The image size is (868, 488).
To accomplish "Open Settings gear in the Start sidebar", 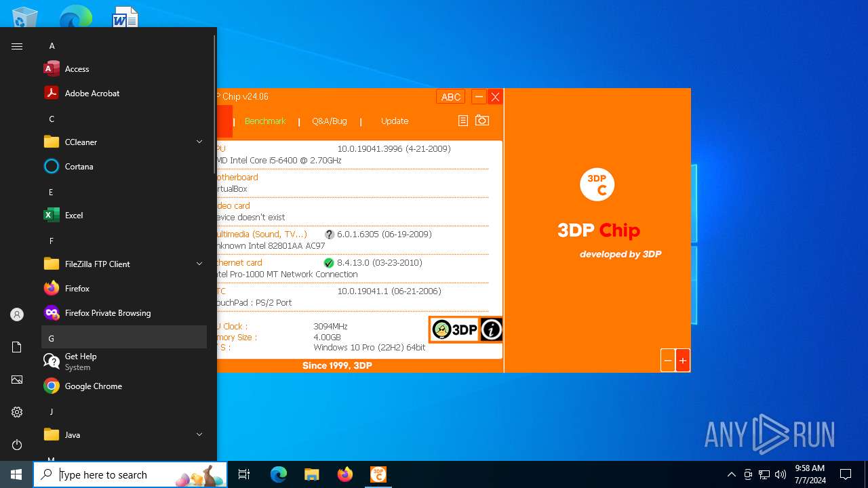I will [x=17, y=412].
